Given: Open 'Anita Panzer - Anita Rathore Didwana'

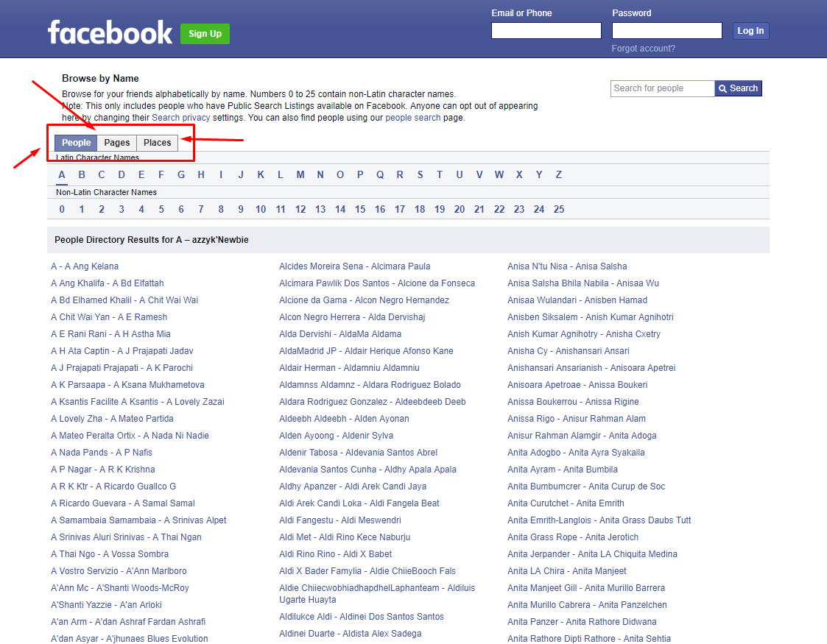Looking at the screenshot, I should (x=582, y=622).
